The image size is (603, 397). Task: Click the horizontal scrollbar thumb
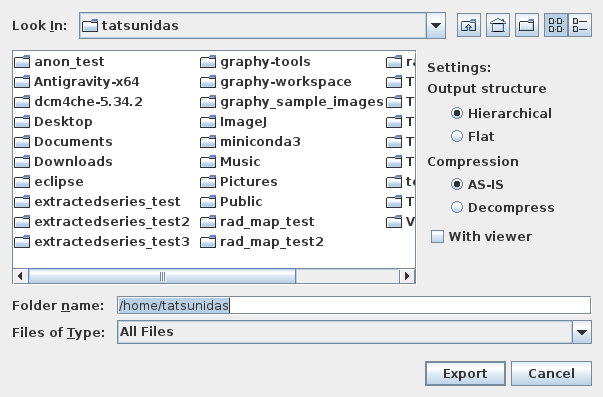(162, 276)
